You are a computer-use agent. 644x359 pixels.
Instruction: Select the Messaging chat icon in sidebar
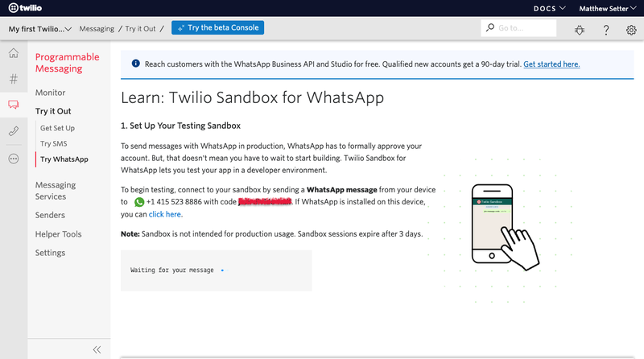pos(14,105)
